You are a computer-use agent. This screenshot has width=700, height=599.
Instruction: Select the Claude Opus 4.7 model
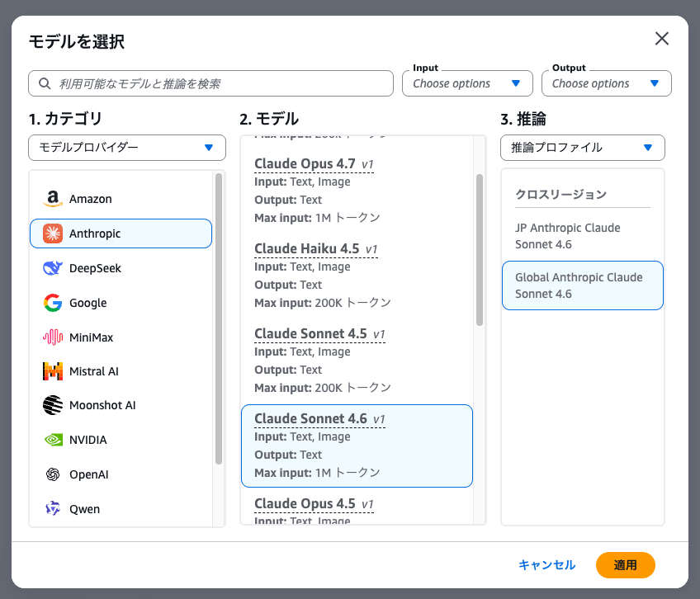click(x=357, y=190)
